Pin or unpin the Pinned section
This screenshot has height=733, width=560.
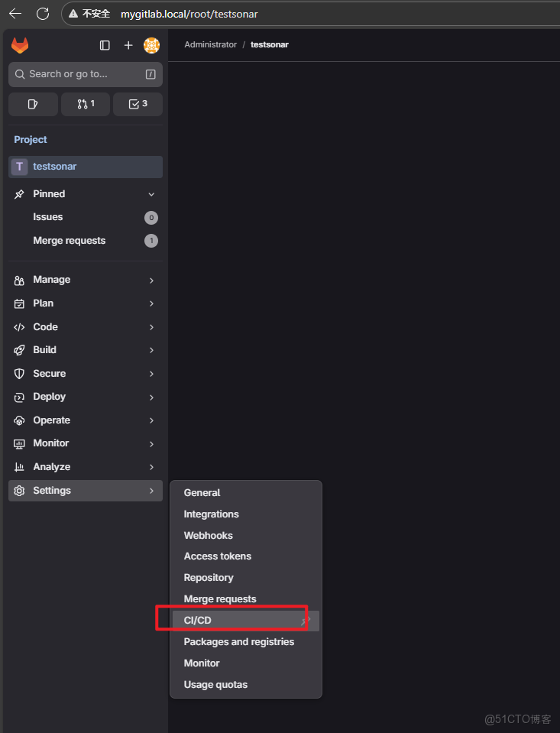[x=19, y=194]
